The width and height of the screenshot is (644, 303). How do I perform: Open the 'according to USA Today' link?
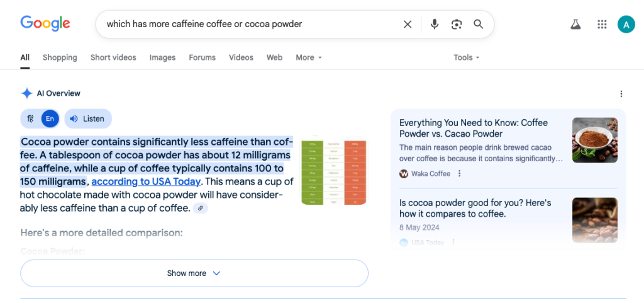146,181
